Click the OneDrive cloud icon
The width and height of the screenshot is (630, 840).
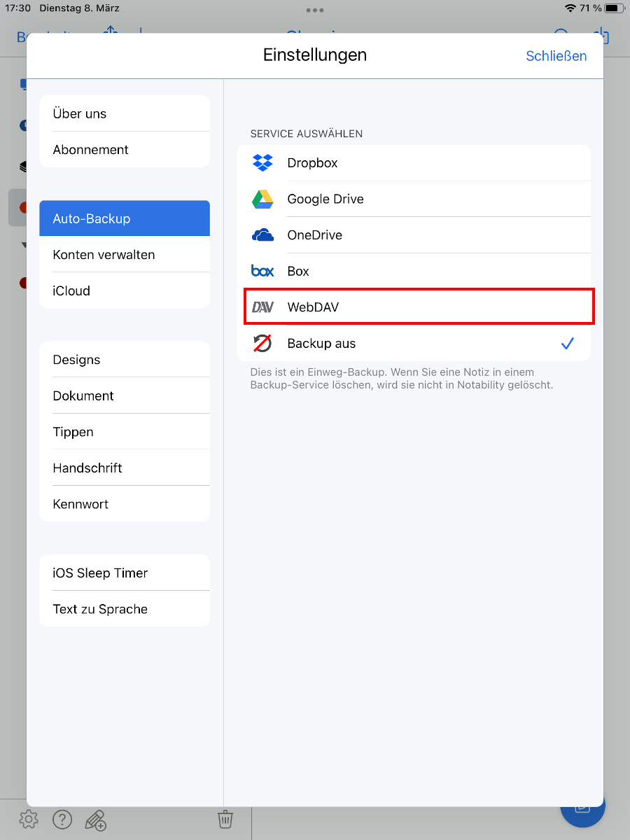click(262, 235)
